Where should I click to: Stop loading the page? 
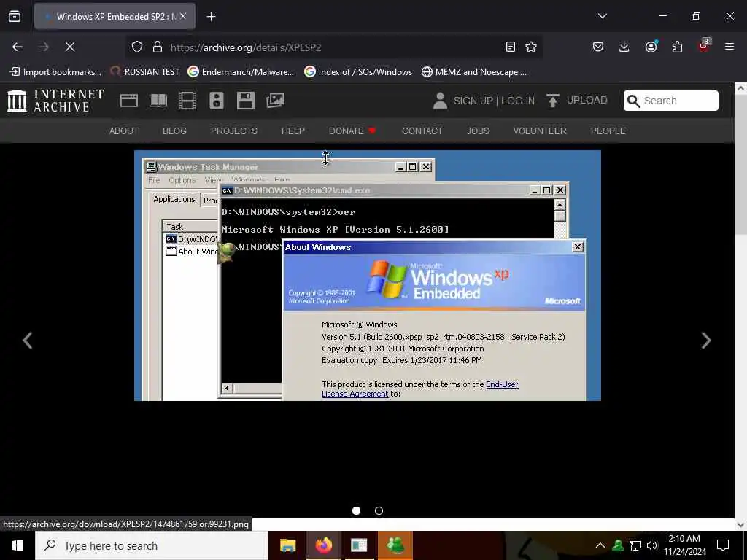pos(69,47)
